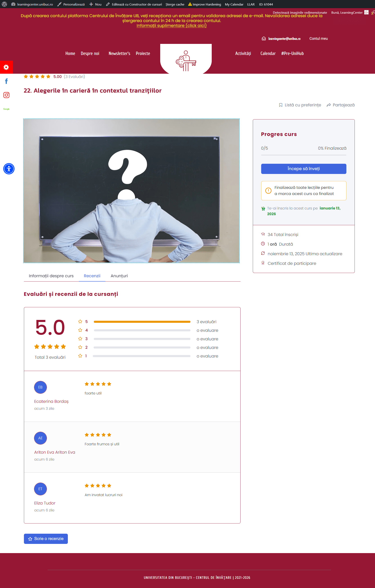375x588 pixels.
Task: Expand the Activități menu
Action: coord(243,53)
